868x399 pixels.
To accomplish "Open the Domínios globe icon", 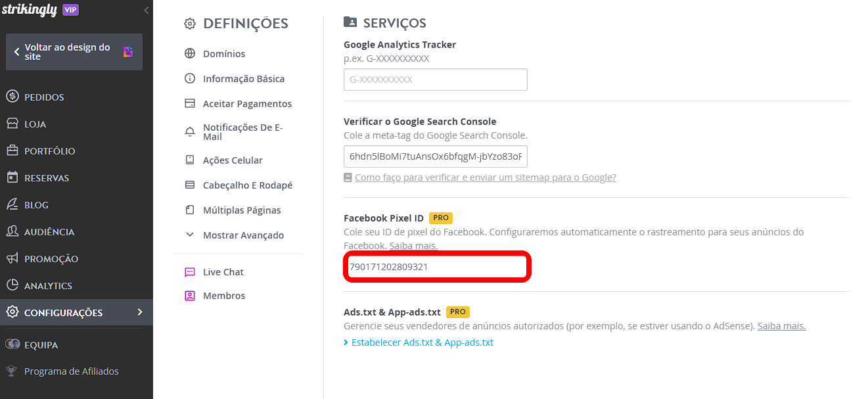I will pos(190,54).
